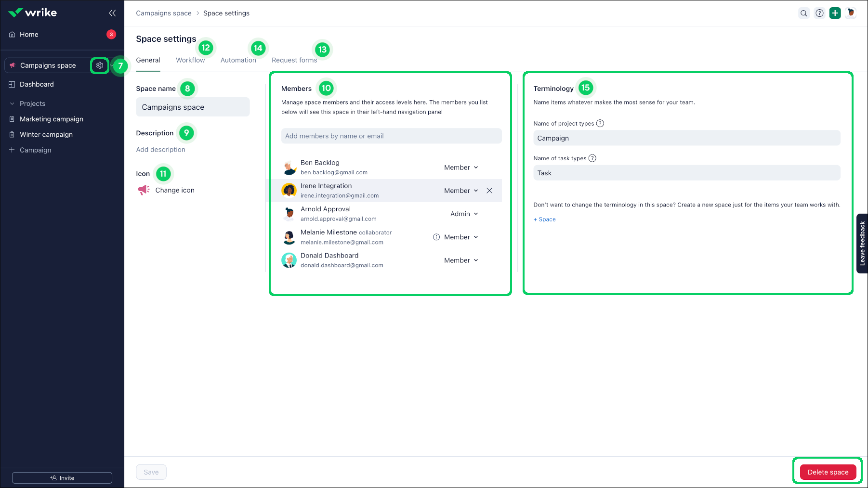Open the Leave feedback side tab
868x488 pixels.
[x=862, y=244]
